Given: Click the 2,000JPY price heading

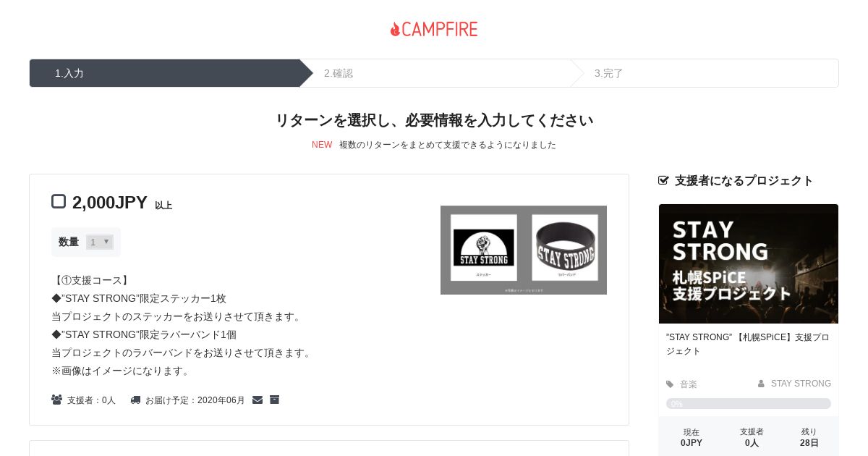Looking at the screenshot, I should tap(110, 203).
